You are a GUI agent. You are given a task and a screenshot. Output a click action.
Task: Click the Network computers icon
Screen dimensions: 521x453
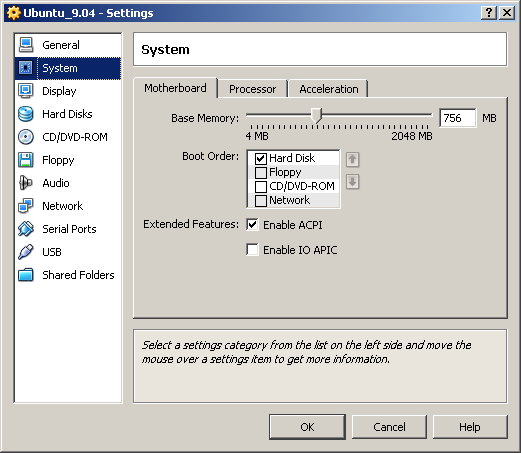26,206
